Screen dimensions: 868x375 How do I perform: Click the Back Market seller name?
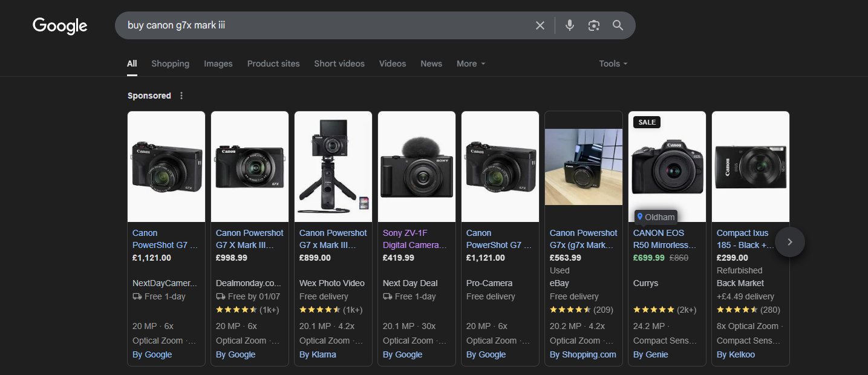click(740, 283)
